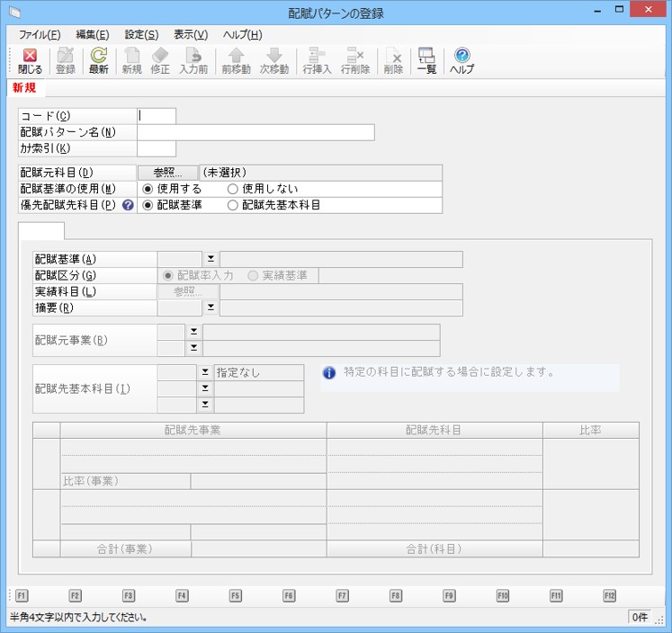Click the 参照... button for 配賦元科目
Image resolution: width=672 pixels, height=633 pixels.
click(167, 173)
